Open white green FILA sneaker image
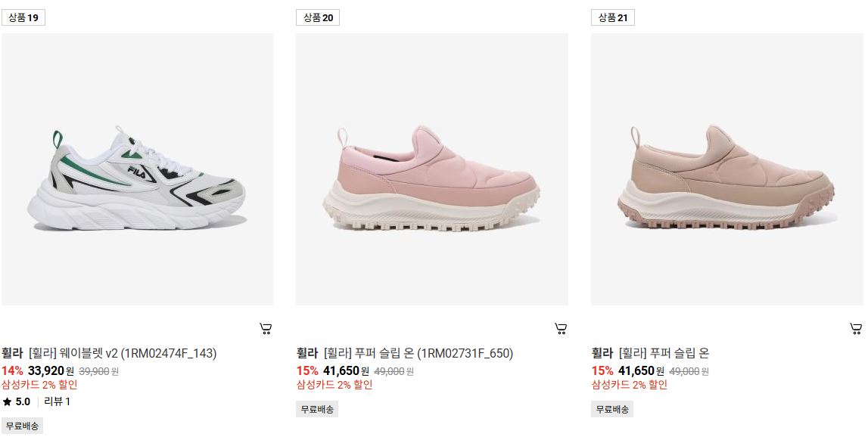 click(137, 169)
